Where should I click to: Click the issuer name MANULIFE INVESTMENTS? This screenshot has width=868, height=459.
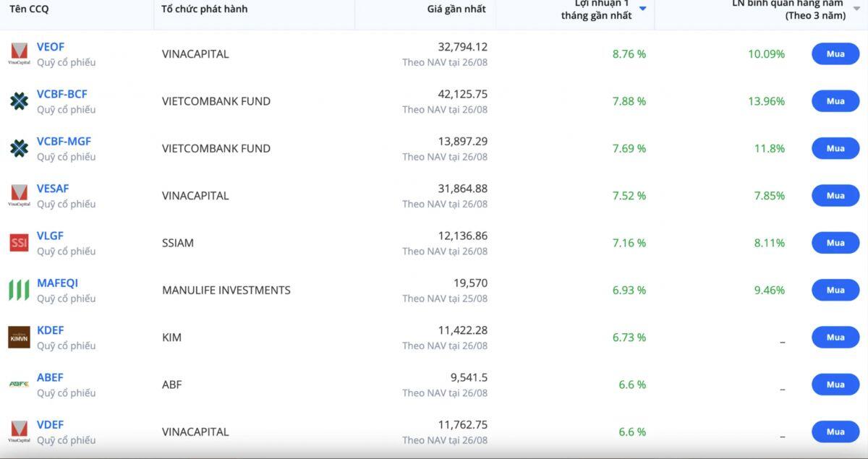[226, 290]
